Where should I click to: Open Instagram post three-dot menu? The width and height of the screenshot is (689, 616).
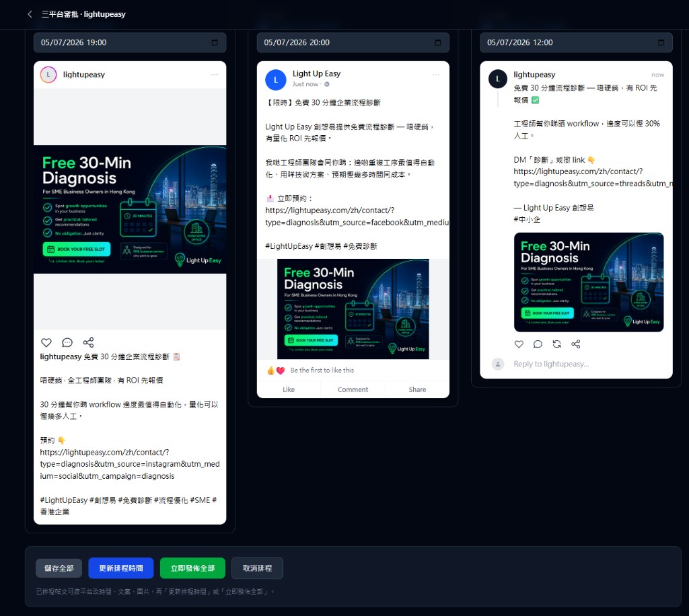[215, 75]
